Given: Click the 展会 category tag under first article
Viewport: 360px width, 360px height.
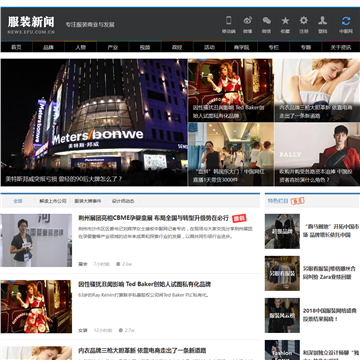Looking at the screenshot, I should tap(83, 264).
